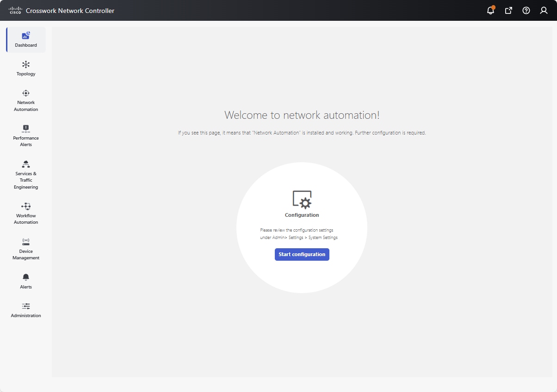This screenshot has height=392, width=557.
Task: Click the 'Welcome to network automation!' heading
Action: (x=302, y=115)
